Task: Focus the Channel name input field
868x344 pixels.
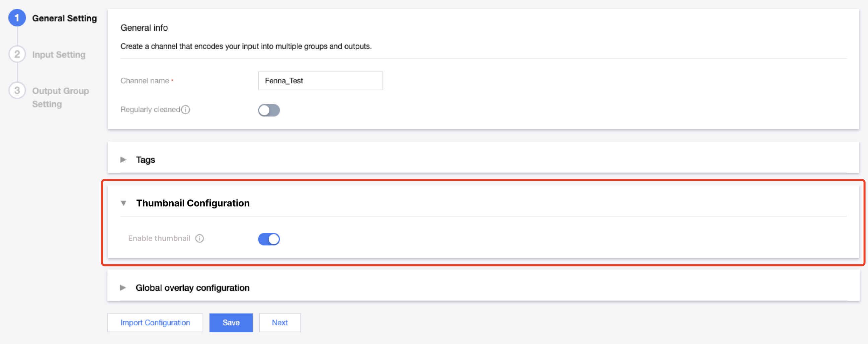Action: [x=320, y=81]
